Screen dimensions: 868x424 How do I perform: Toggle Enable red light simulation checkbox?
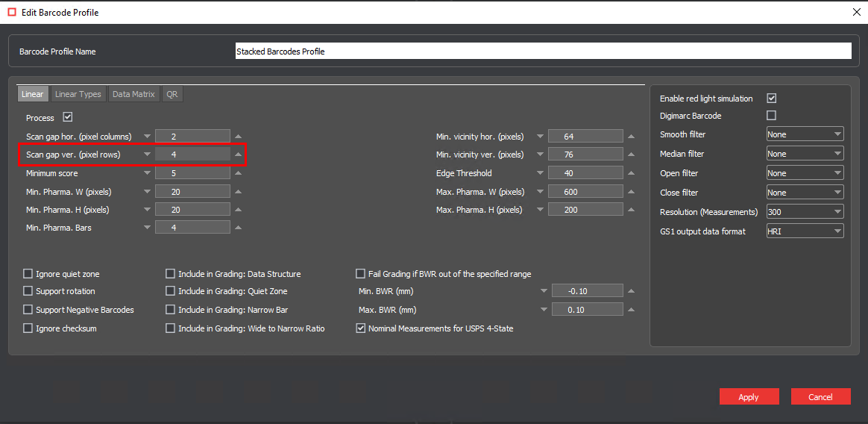(x=772, y=99)
